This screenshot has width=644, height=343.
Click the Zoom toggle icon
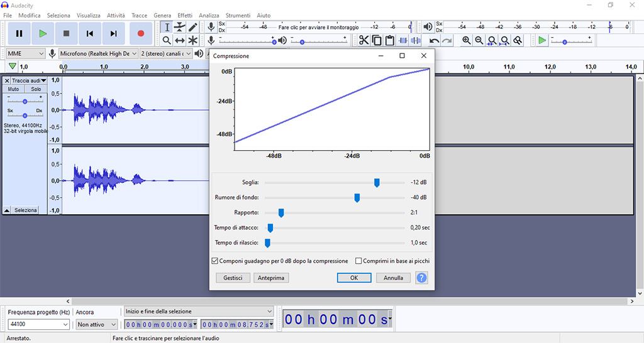(x=518, y=40)
